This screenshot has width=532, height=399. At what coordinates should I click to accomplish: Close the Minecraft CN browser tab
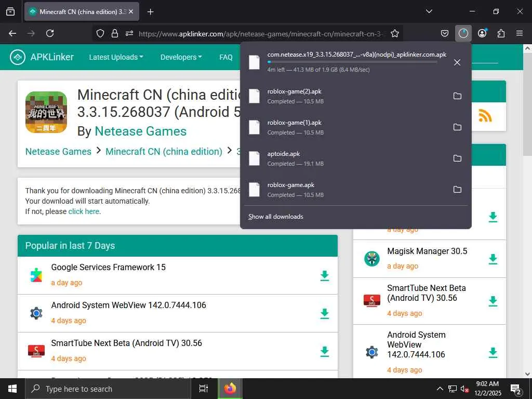click(131, 11)
